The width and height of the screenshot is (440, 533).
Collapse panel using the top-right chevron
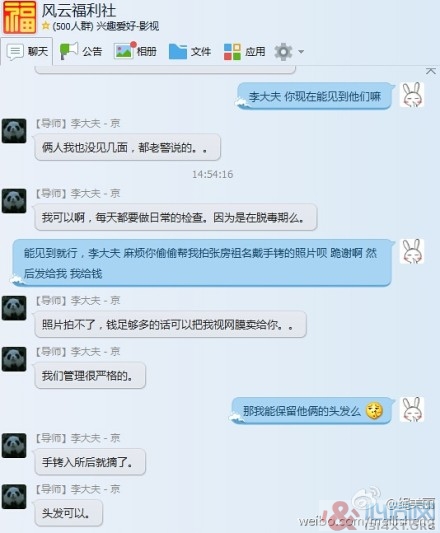coord(431,71)
